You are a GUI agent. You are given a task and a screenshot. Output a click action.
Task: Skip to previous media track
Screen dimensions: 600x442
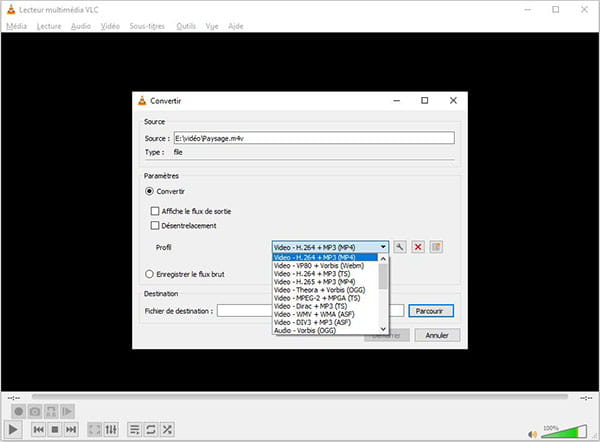[38, 430]
